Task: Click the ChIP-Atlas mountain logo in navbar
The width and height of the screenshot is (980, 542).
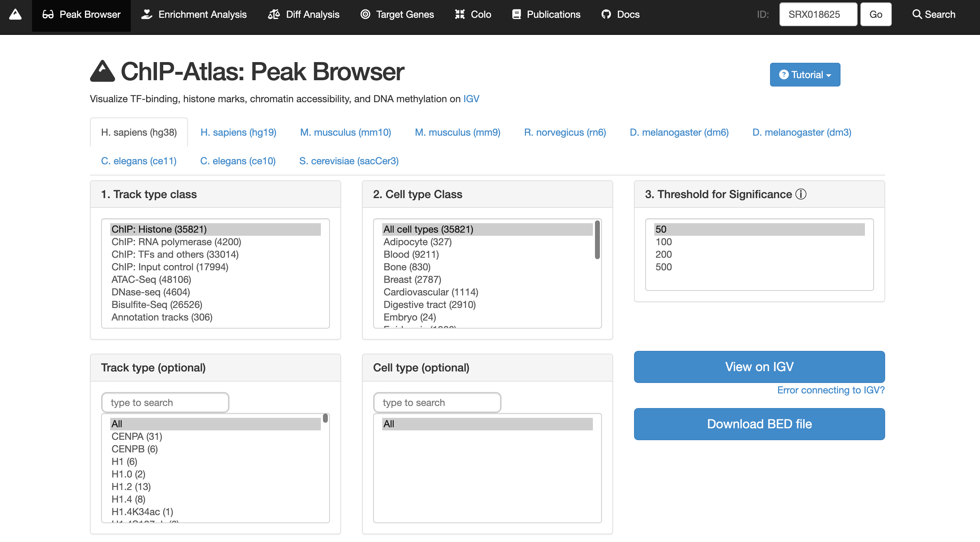Action: (x=15, y=14)
